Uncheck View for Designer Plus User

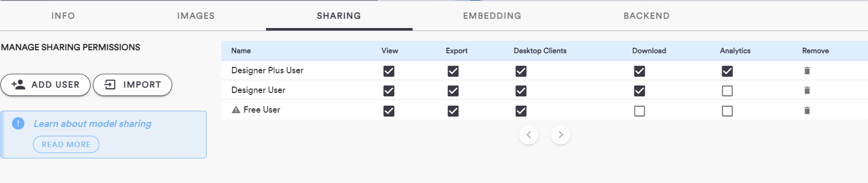[x=389, y=71]
